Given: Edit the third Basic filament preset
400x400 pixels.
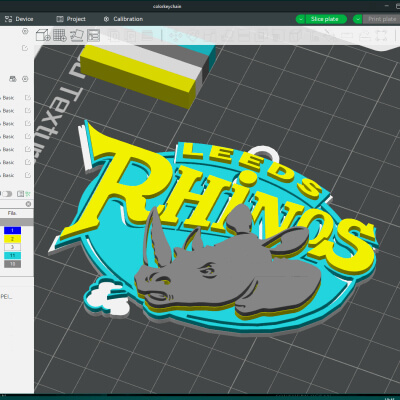Looking at the screenshot, I should point(28,123).
